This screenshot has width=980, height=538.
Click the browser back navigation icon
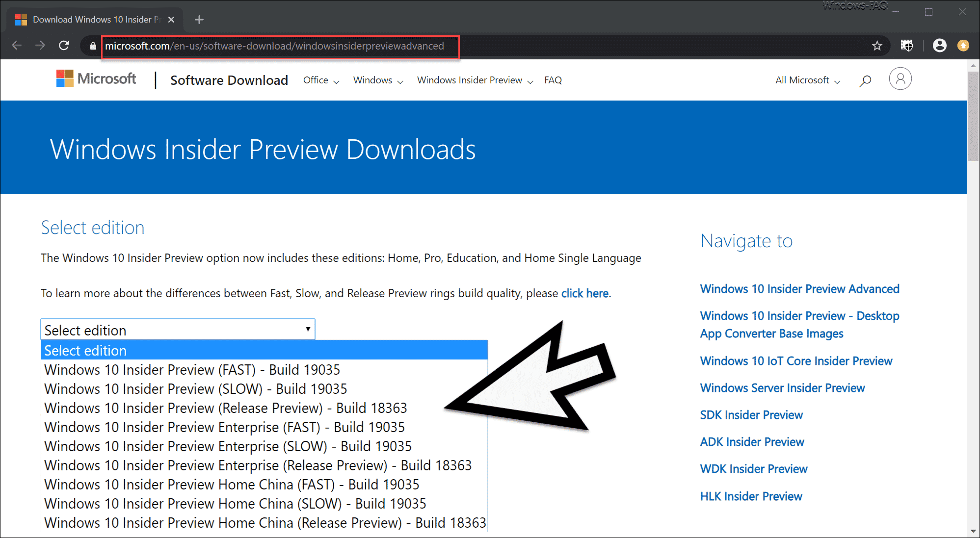tap(16, 45)
